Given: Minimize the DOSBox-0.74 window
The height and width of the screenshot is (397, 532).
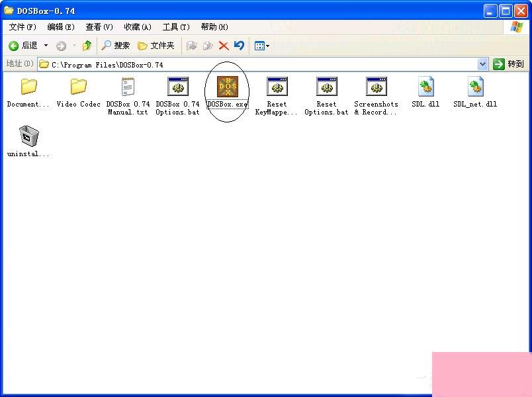Looking at the screenshot, I should [490, 11].
